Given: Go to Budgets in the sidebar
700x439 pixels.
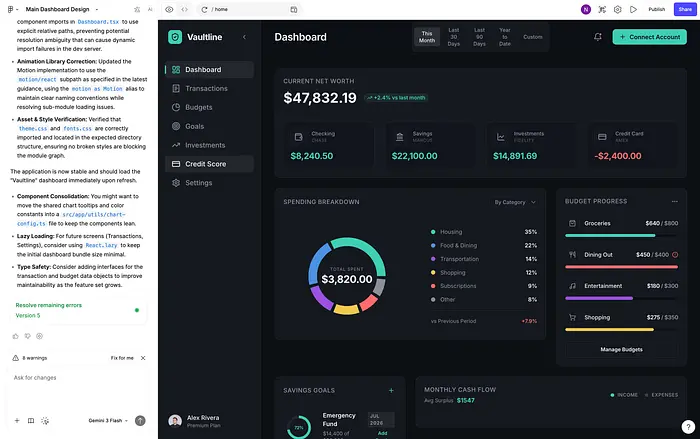Looking at the screenshot, I should pos(199,107).
